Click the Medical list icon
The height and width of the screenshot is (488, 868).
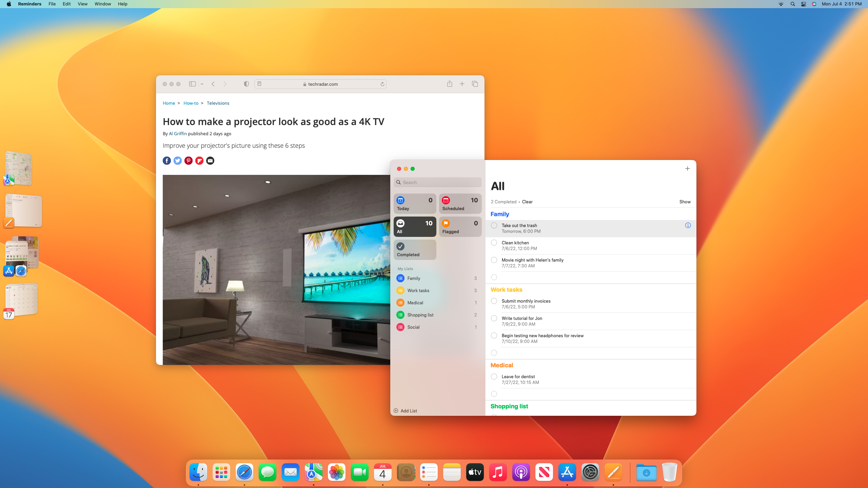pyautogui.click(x=400, y=302)
